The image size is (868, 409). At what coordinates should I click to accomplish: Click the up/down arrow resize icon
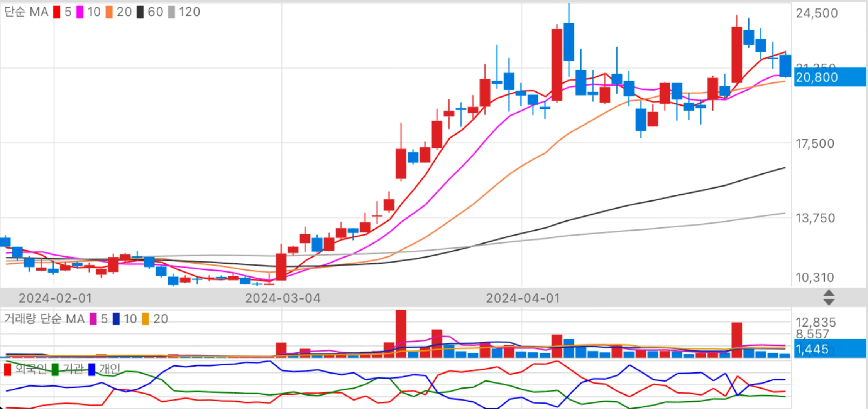[829, 298]
